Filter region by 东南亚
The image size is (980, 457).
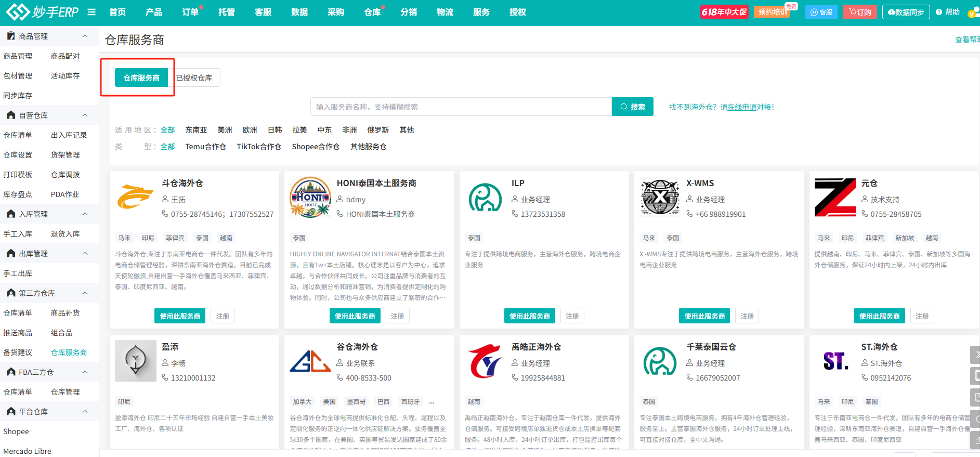click(x=196, y=129)
